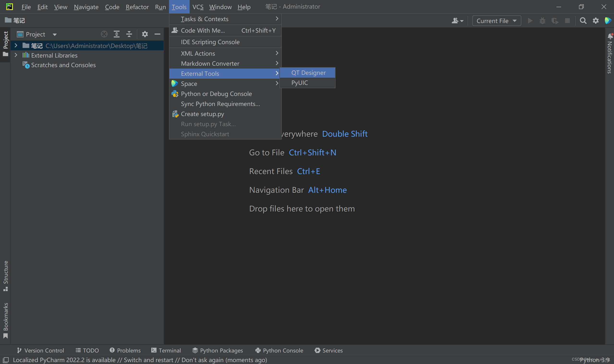Open the Python Packages tool window
614x364 pixels.
tap(217, 350)
